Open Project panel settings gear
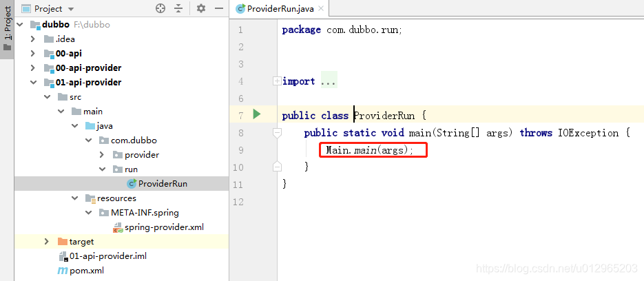Viewport: 644px width, 281px height. pyautogui.click(x=201, y=8)
